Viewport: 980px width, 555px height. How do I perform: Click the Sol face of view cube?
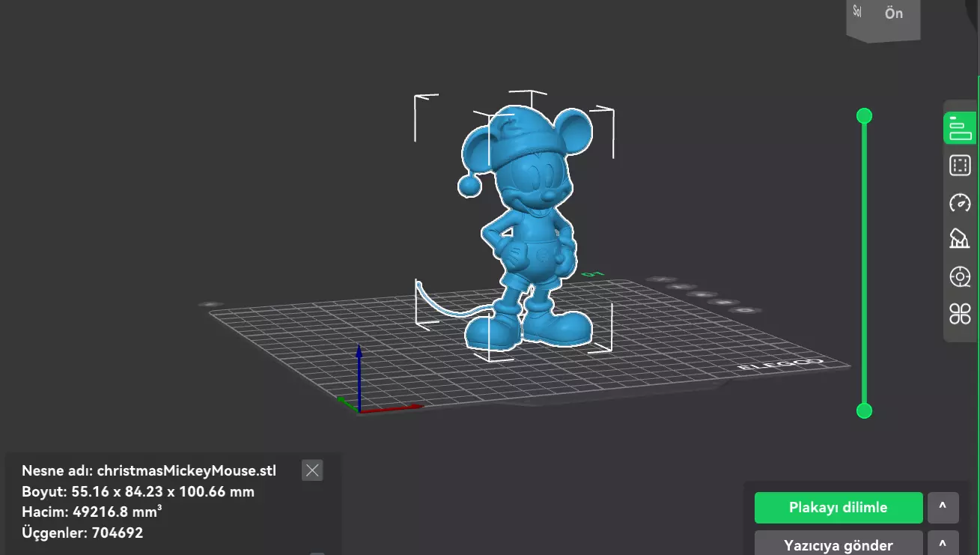click(x=857, y=12)
